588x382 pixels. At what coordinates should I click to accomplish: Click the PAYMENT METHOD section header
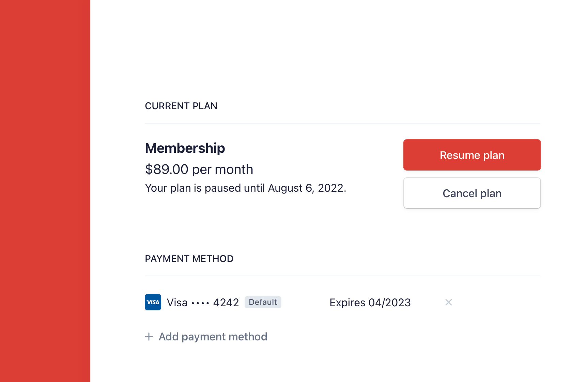click(189, 259)
